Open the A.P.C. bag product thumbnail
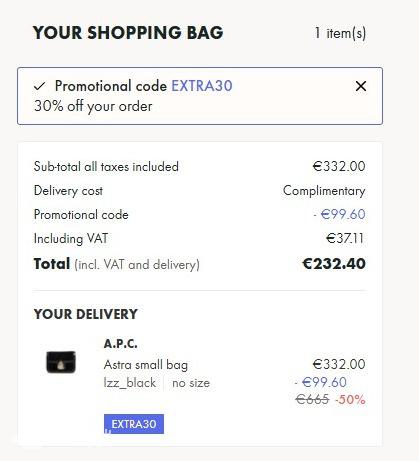Viewport: 419px width, 461px height. tap(61, 362)
